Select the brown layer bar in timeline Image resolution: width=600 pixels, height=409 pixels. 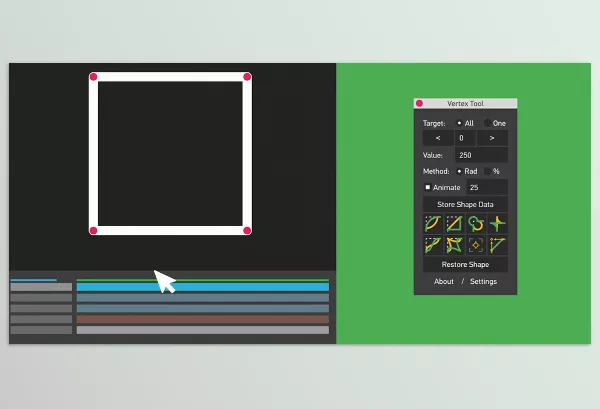(x=203, y=319)
